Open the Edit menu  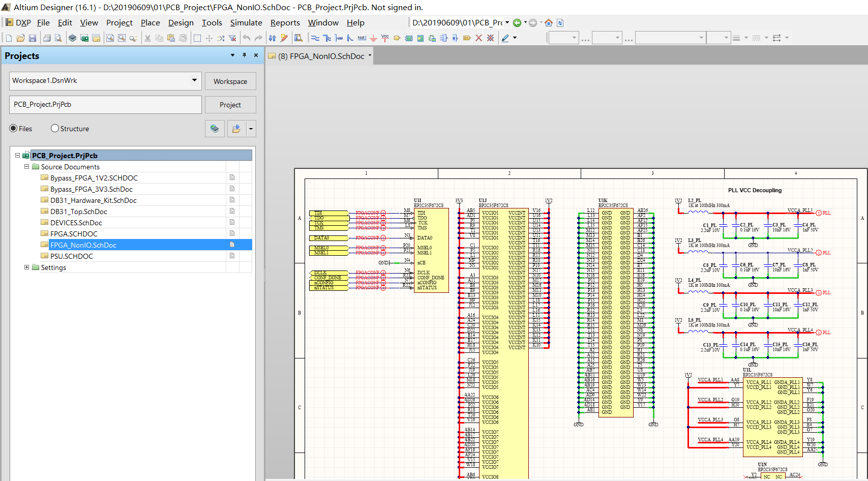pyautogui.click(x=65, y=23)
